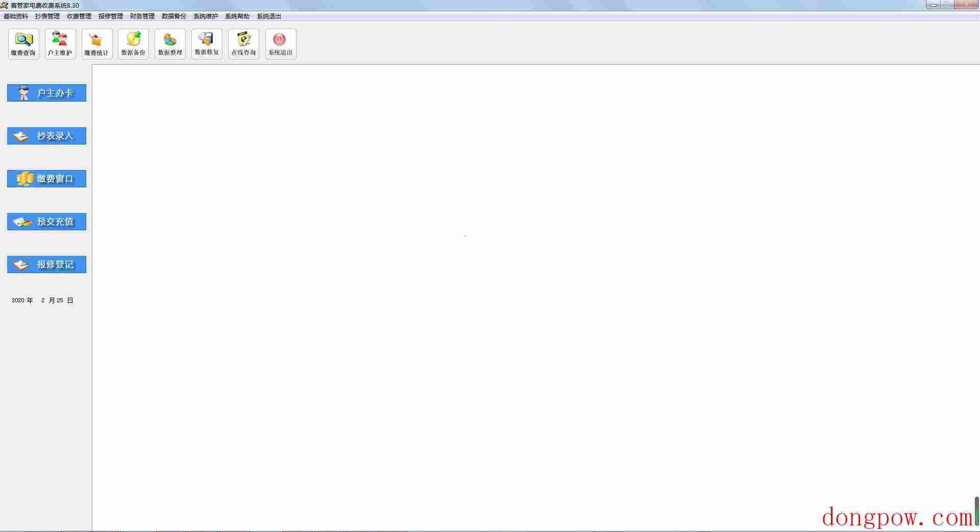Open the 报修登记 sidebar button
This screenshot has width=980, height=532.
46,264
